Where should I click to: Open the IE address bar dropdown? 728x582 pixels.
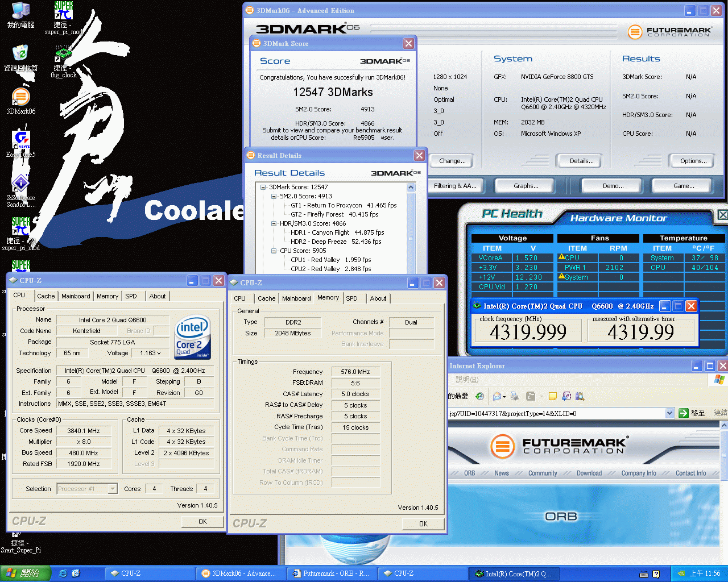669,413
